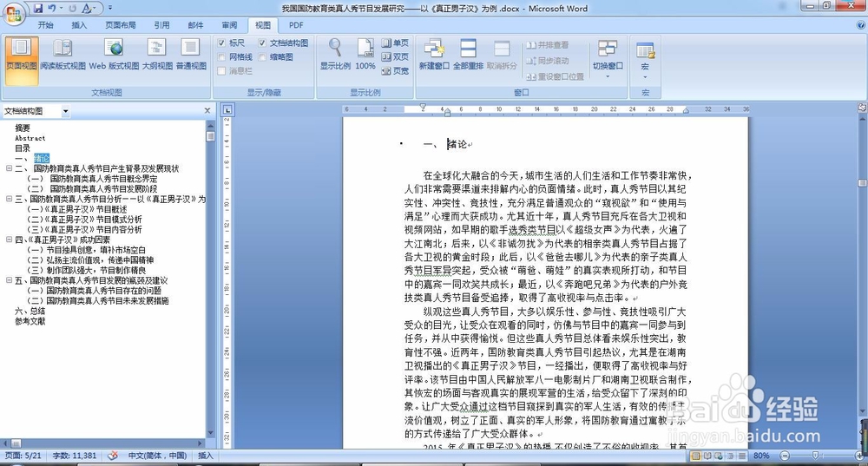Choose 双页 two pages zoom
This screenshot has width=868, height=466.
tap(395, 56)
